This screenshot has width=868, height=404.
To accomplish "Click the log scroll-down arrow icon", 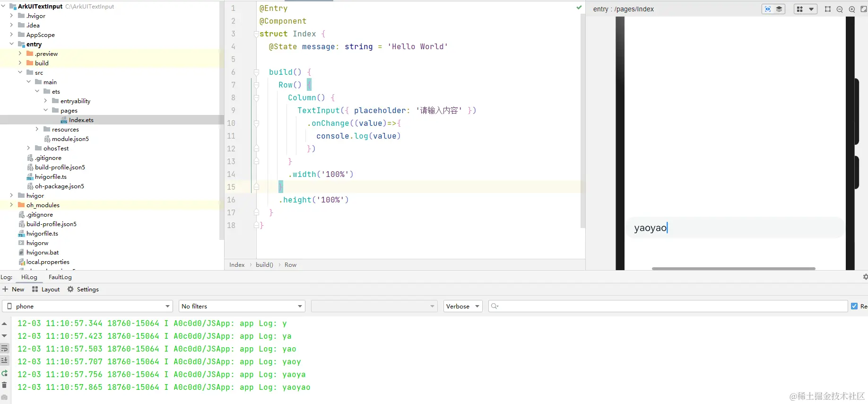I will [x=4, y=336].
